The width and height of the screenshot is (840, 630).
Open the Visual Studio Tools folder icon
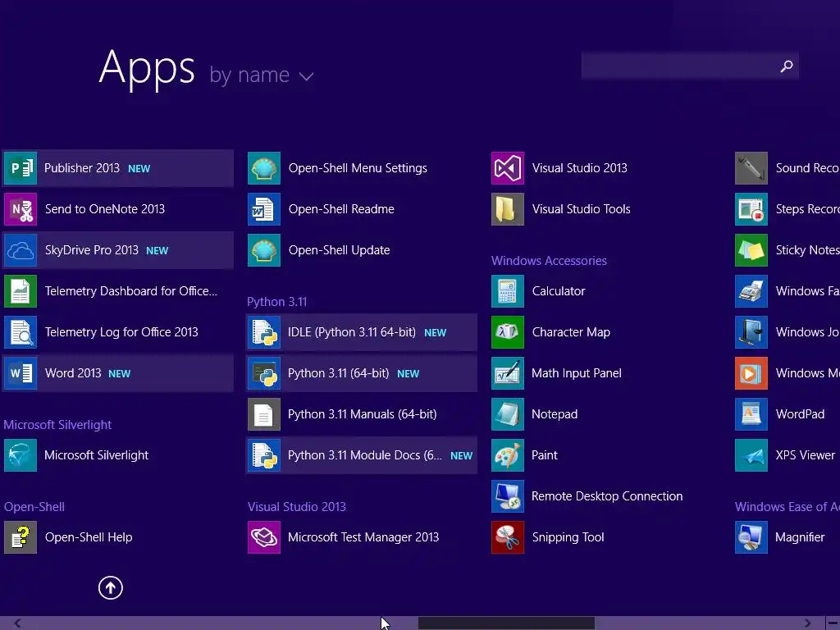507,209
